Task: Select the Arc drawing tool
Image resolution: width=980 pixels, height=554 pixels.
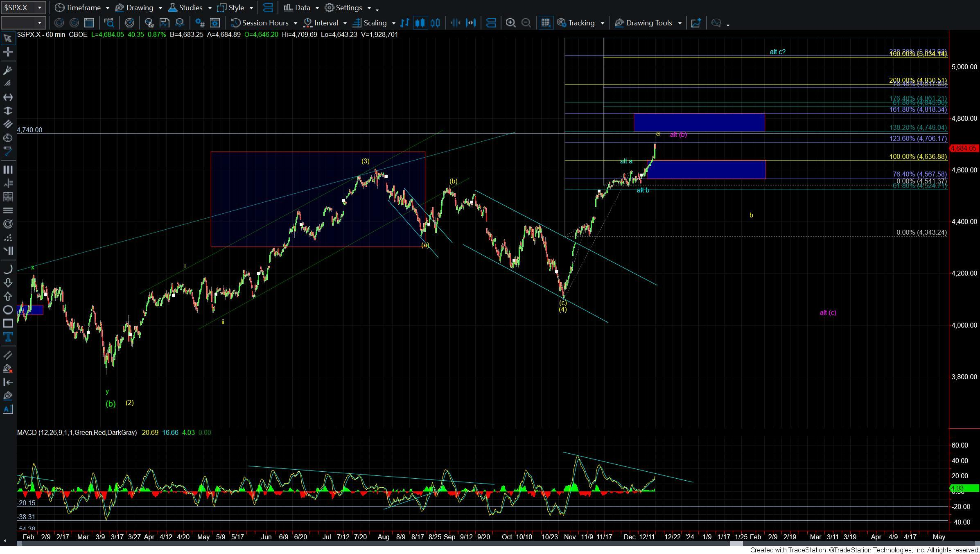Action: (8, 269)
